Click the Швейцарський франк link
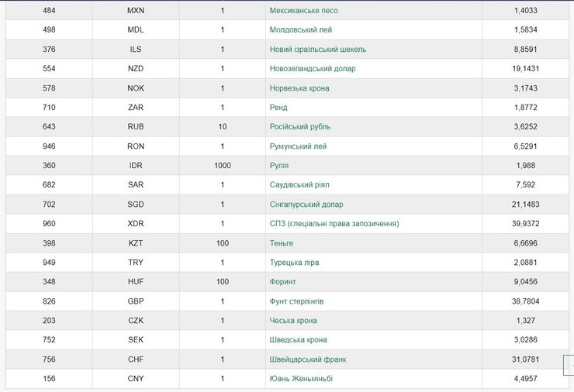Screen dimensions: 574x392 308,359
